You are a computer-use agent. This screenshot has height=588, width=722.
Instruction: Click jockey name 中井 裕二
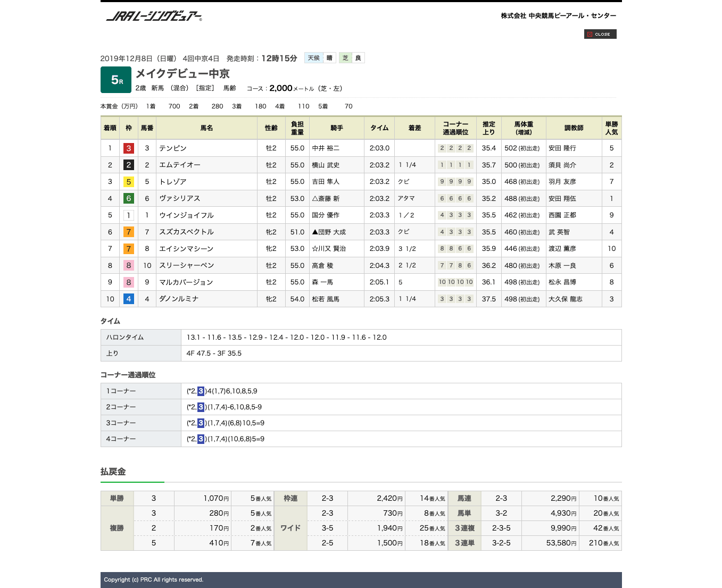pos(326,148)
